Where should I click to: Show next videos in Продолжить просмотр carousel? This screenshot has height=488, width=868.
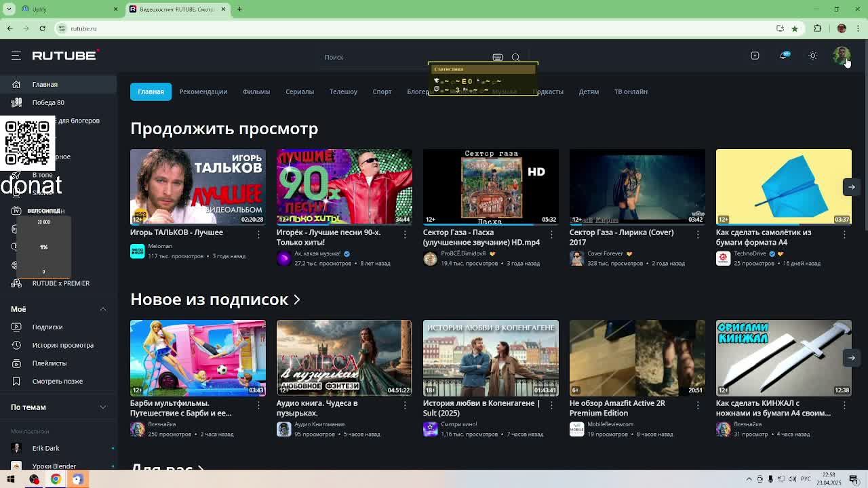(851, 187)
